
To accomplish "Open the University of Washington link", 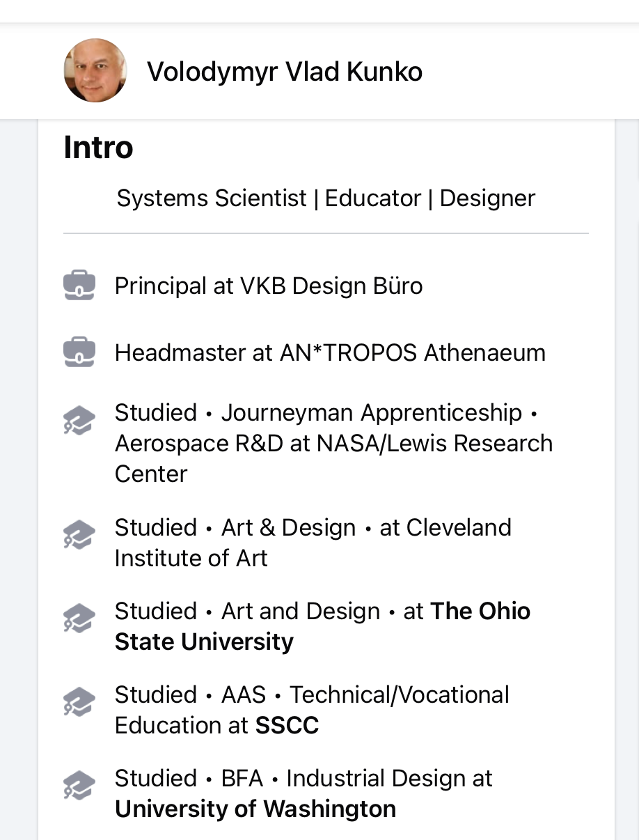I will (x=255, y=809).
